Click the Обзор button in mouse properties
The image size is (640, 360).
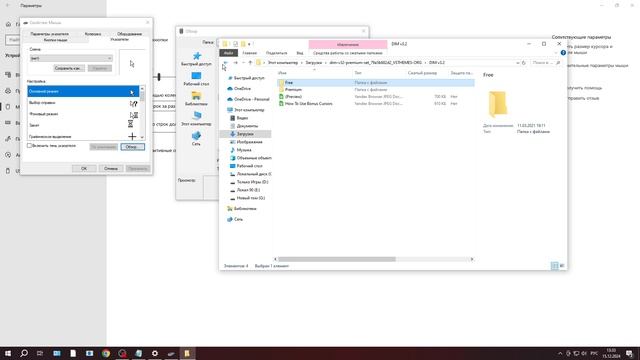[132, 147]
